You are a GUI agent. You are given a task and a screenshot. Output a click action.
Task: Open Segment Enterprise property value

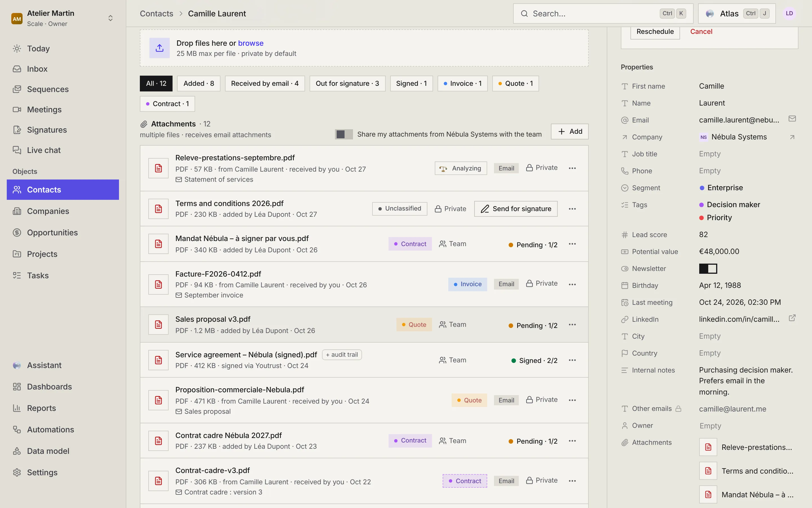[x=721, y=188]
